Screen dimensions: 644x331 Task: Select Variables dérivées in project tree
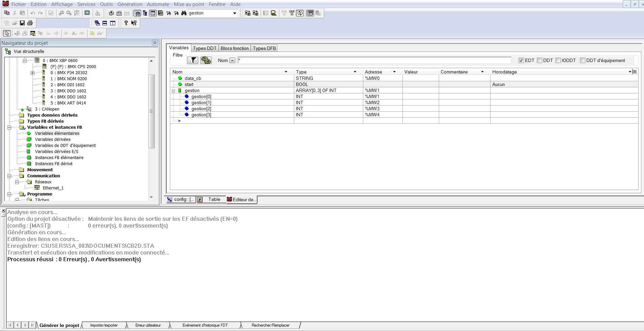pos(53,140)
